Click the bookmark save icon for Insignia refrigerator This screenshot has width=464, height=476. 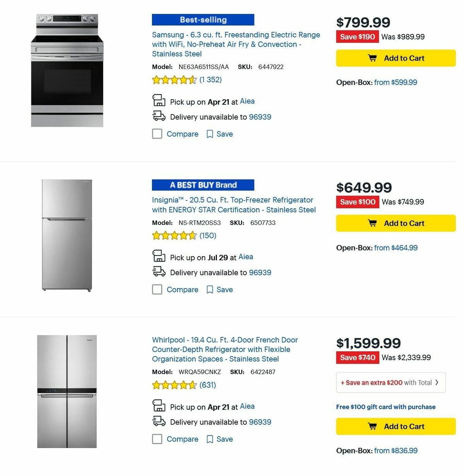(210, 289)
